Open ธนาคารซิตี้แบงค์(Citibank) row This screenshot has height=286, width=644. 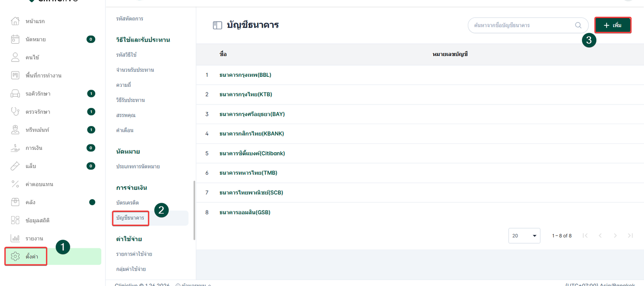tap(420, 153)
